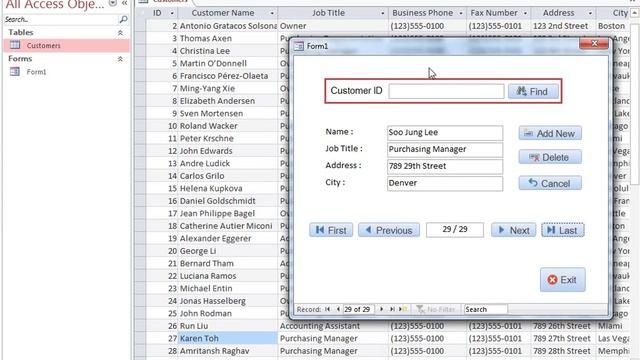Click the navigation pane Search box
The height and width of the screenshot is (360, 640).
(x=61, y=19)
